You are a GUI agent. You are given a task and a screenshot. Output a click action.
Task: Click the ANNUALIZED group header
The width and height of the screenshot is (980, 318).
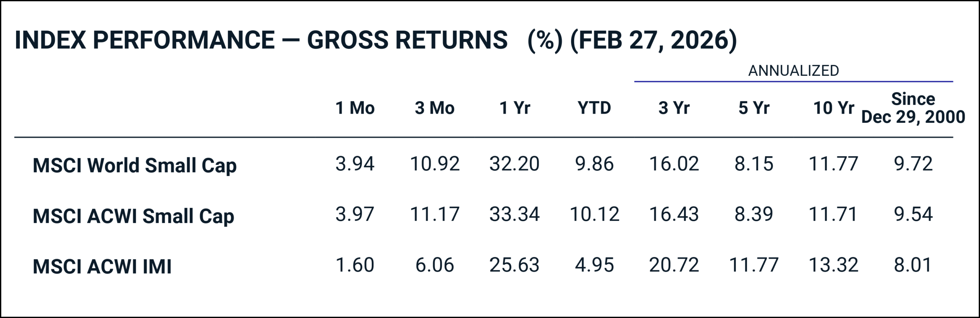(793, 71)
